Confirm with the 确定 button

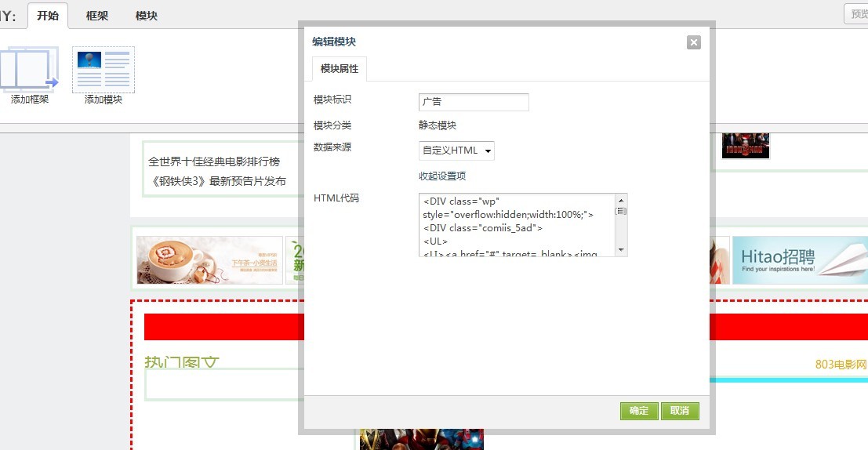(x=639, y=411)
